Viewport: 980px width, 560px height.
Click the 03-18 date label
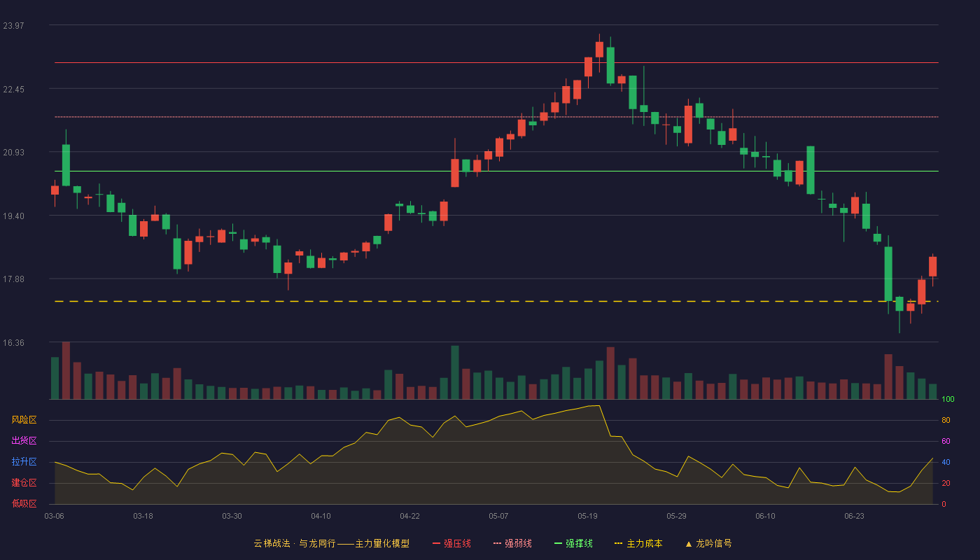click(143, 516)
